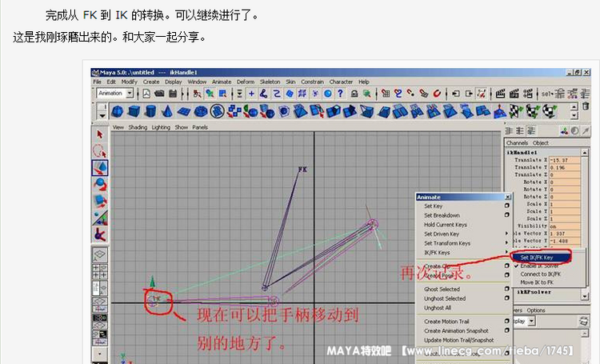Choose the lasso select tool in toolbox
The height and width of the screenshot is (364, 600).
tap(100, 151)
